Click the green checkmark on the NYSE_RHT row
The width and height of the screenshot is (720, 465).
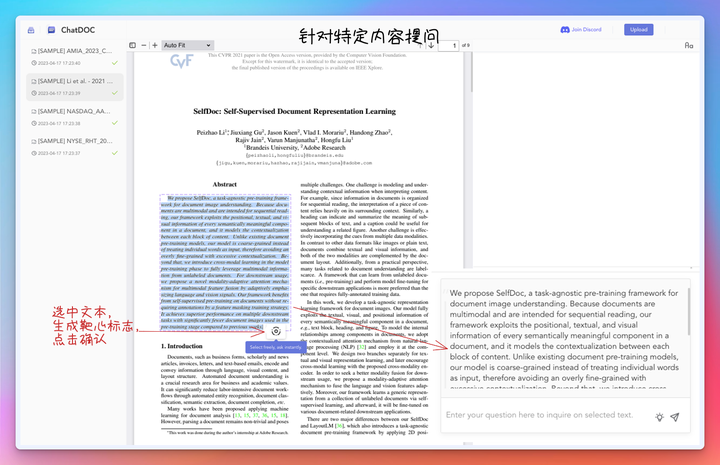click(x=115, y=153)
